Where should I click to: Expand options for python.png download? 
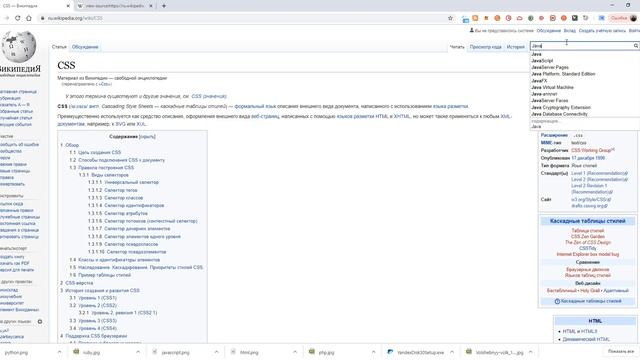pos(59,352)
